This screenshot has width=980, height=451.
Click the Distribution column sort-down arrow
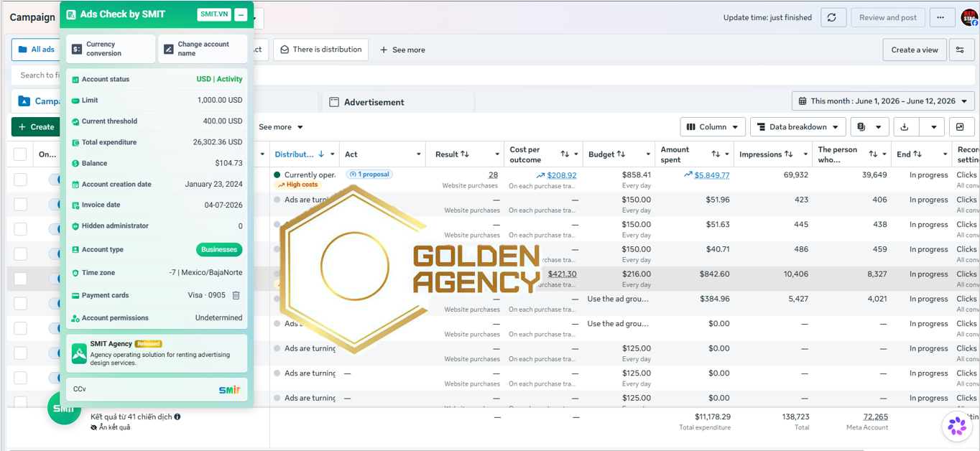321,154
